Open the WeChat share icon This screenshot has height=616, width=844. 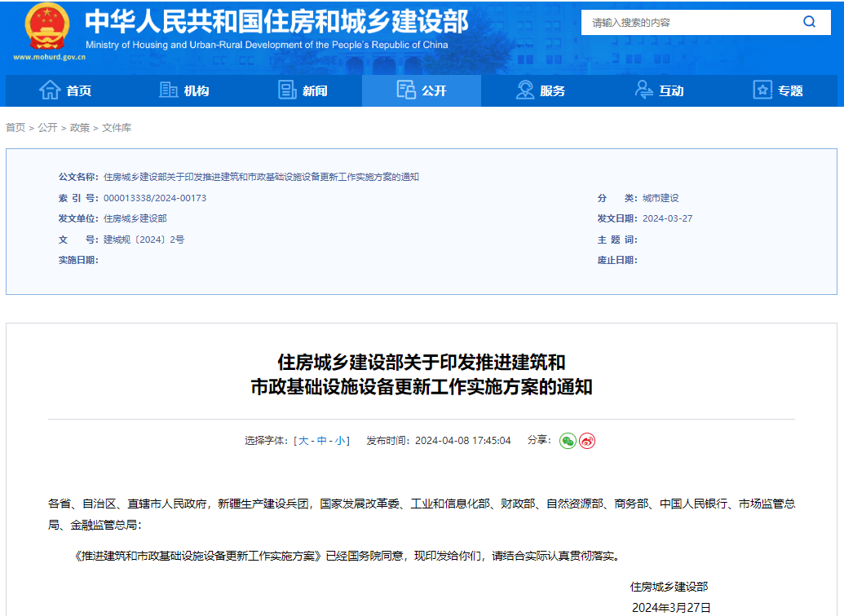(568, 440)
